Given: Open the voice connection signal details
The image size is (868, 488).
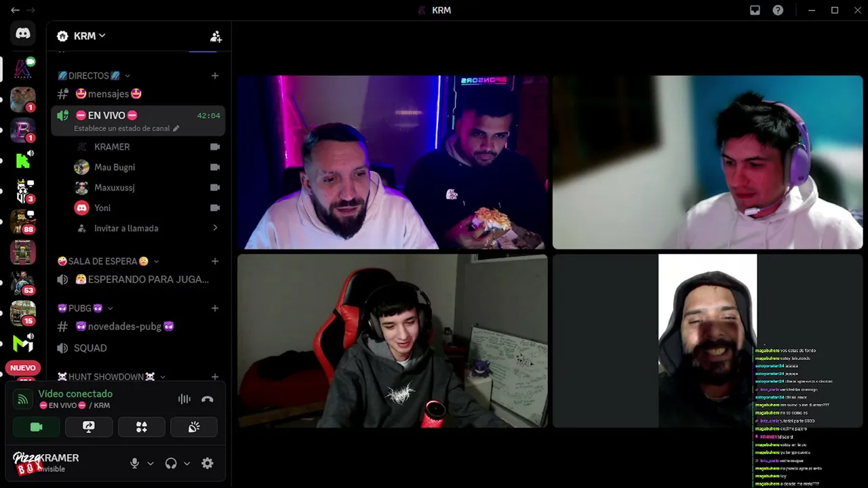Looking at the screenshot, I should pos(23,399).
